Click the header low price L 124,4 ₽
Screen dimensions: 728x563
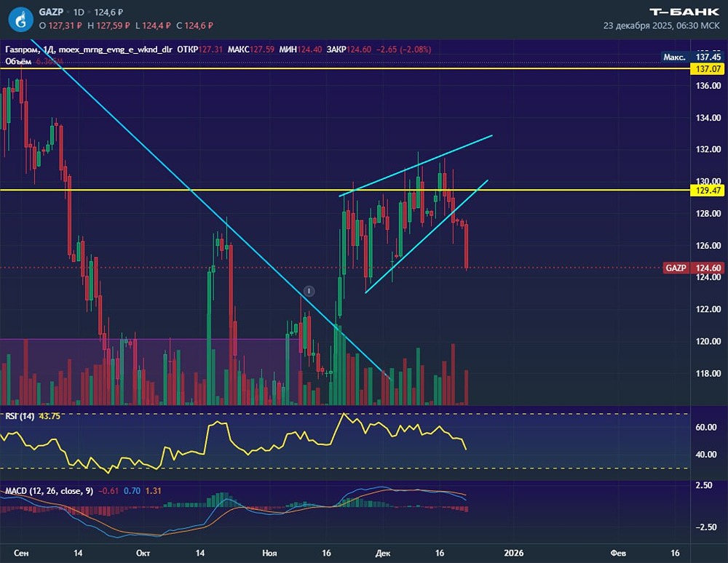(153, 25)
